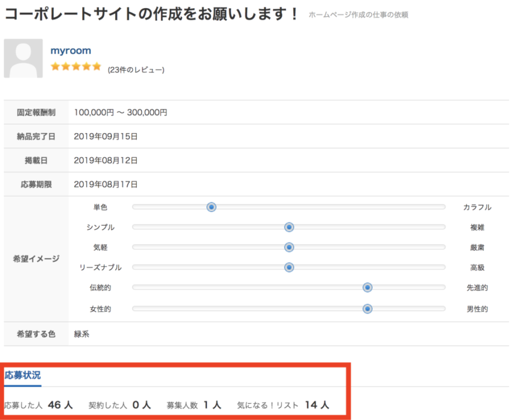Click the カラフル slider end label
The width and height of the screenshot is (513, 420).
click(x=477, y=207)
